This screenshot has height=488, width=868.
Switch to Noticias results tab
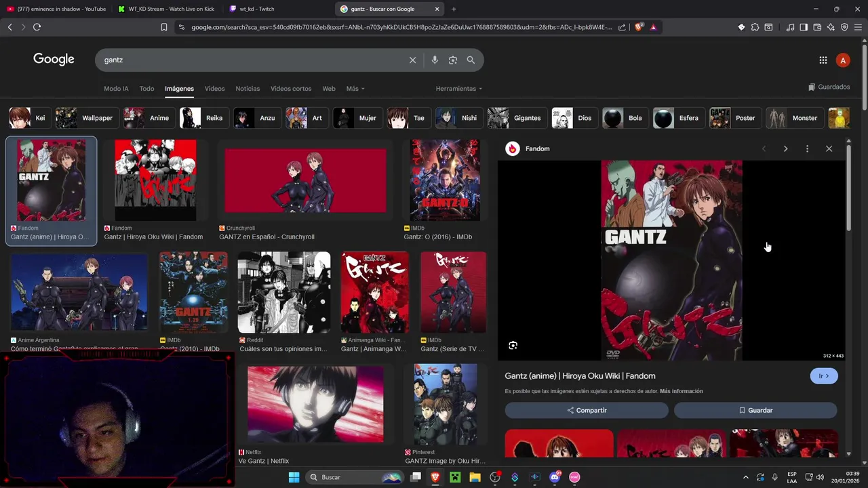248,89
